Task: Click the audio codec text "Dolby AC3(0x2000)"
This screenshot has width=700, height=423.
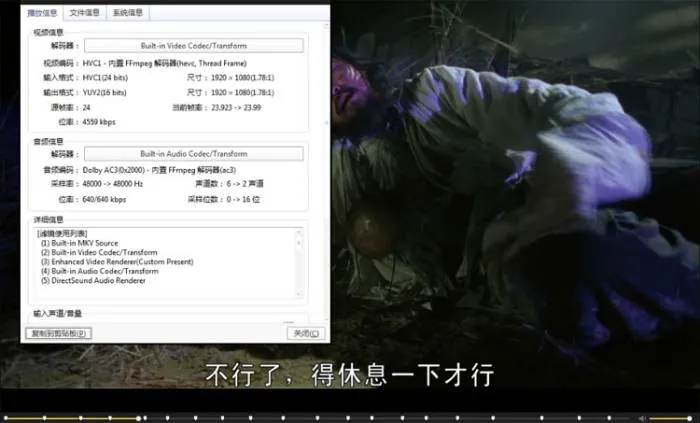Action: pyautogui.click(x=113, y=170)
